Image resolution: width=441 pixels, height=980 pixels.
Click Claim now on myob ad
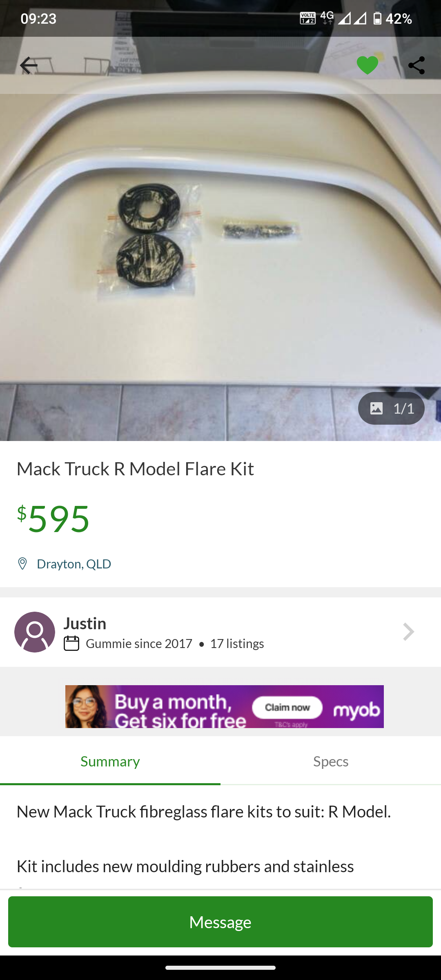[x=287, y=708]
